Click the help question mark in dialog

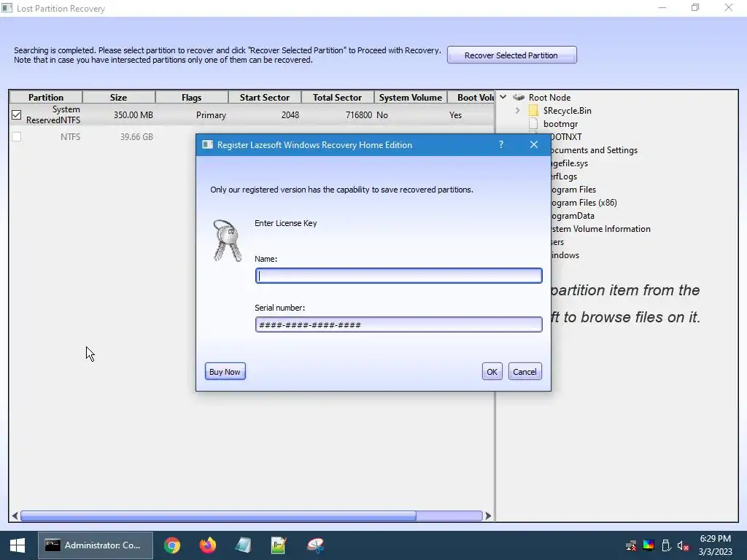(500, 145)
